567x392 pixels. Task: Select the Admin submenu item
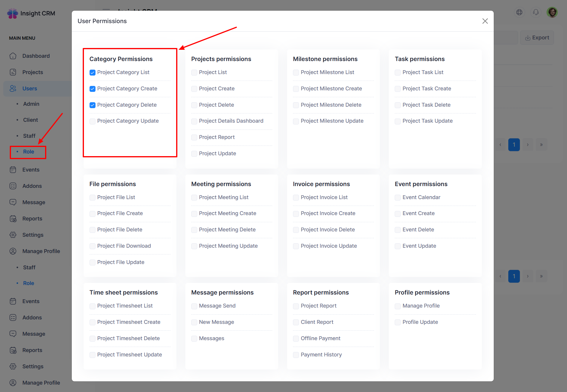click(31, 104)
